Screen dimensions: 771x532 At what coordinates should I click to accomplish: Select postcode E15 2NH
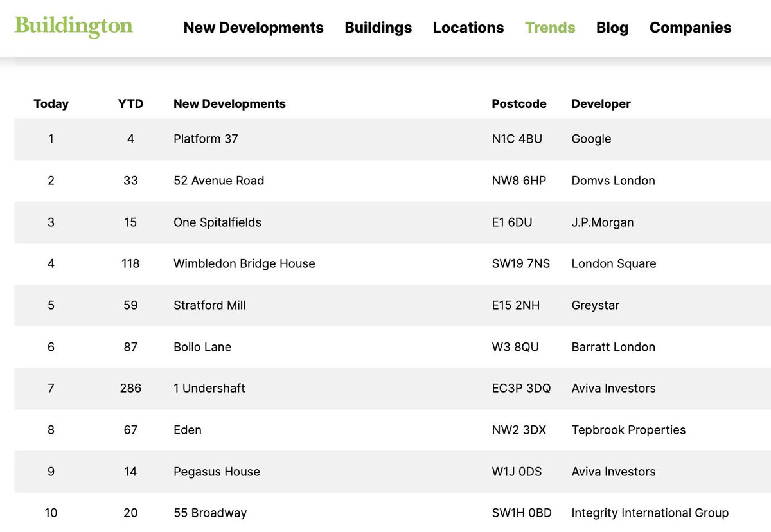point(515,305)
